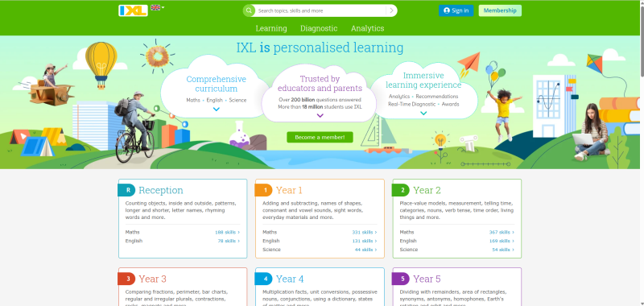The image size is (644, 306).
Task: Click the IXL logo
Action: 133,10
